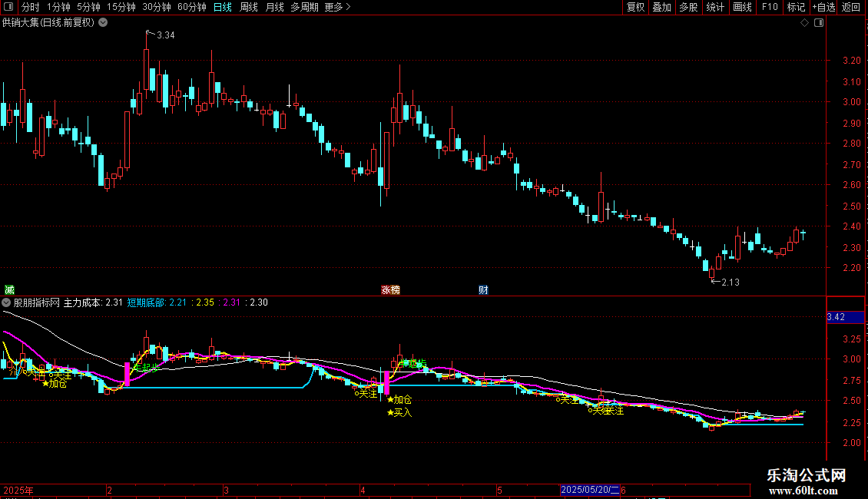Add stock with +自选 button
The width and height of the screenshot is (868, 499).
823,7
